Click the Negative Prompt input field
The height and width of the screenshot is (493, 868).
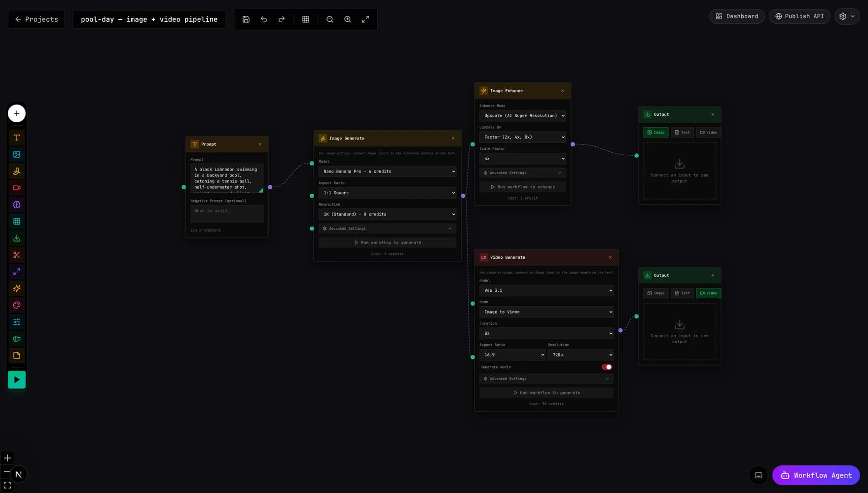point(227,213)
